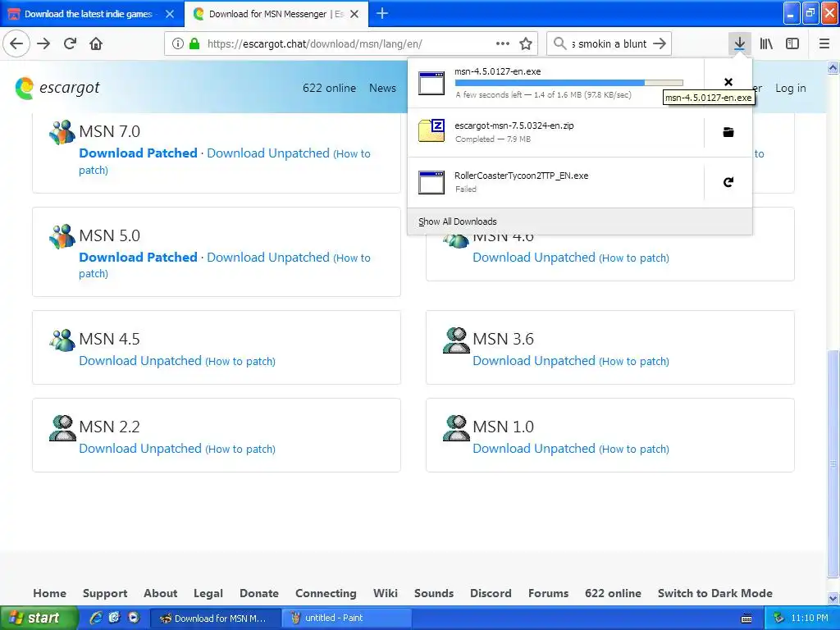Show sidebars toolbar icon
The width and height of the screenshot is (840, 630).
coord(792,43)
